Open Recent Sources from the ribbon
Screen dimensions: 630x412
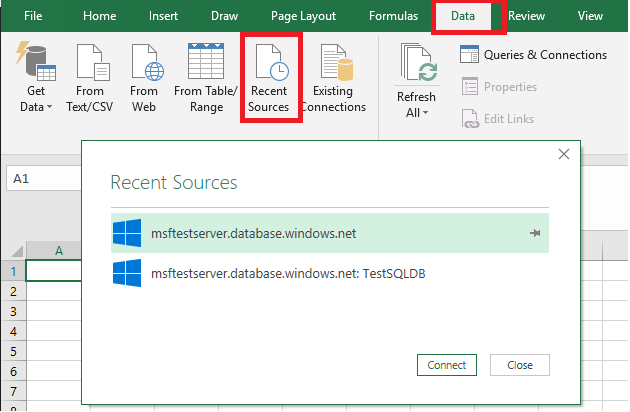[x=269, y=77]
